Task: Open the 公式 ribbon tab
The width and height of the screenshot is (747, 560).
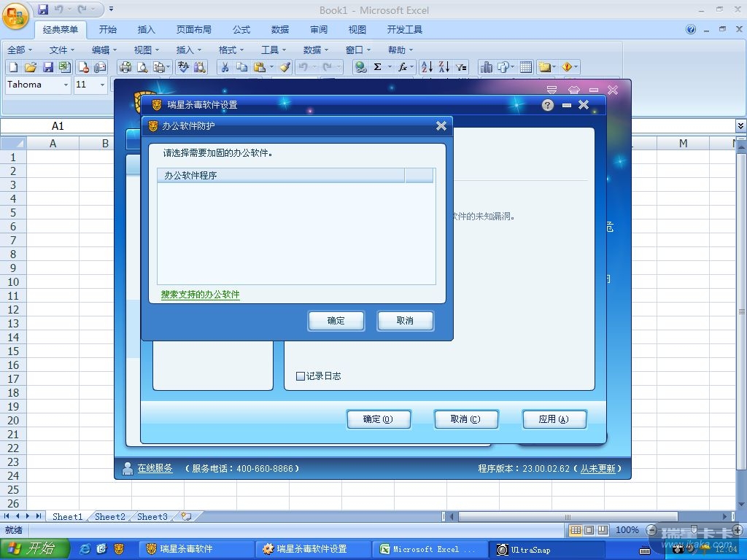Action: tap(241, 29)
